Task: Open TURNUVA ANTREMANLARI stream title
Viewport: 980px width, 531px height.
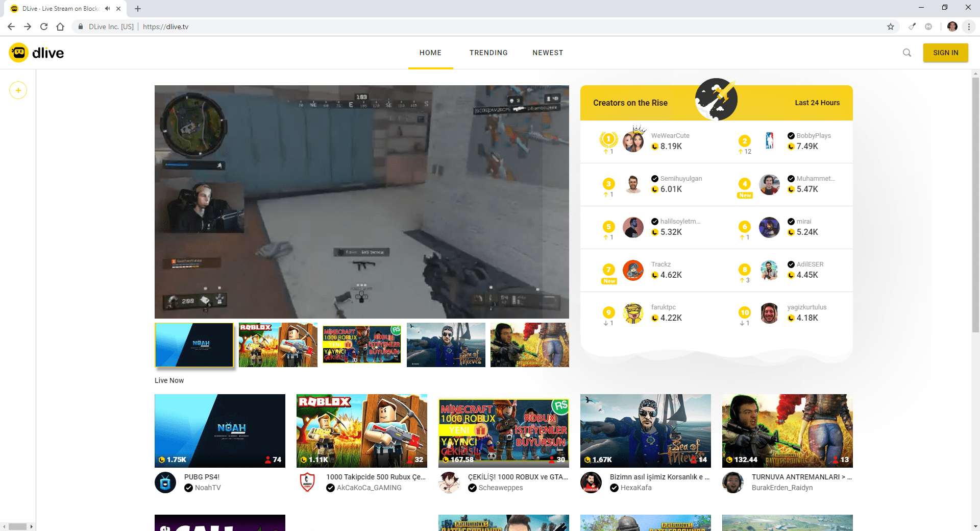Action: [801, 477]
